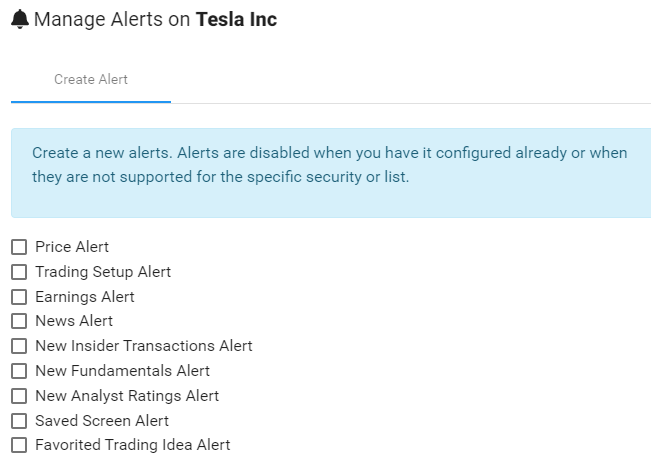Enable the Price Alert checkbox

(19, 247)
